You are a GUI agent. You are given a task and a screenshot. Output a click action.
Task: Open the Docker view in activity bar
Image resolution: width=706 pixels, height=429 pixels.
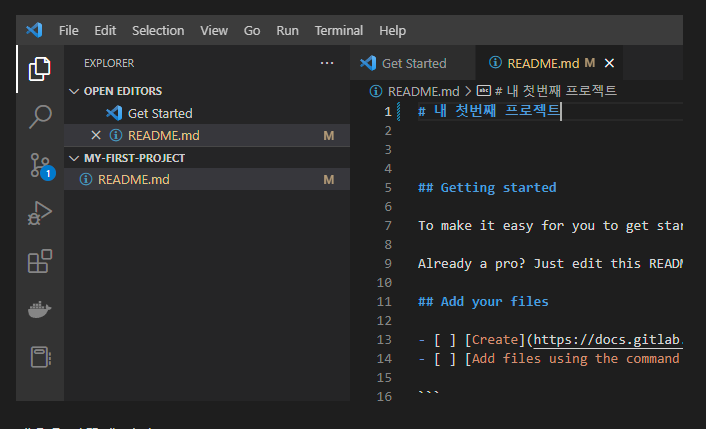[x=40, y=309]
